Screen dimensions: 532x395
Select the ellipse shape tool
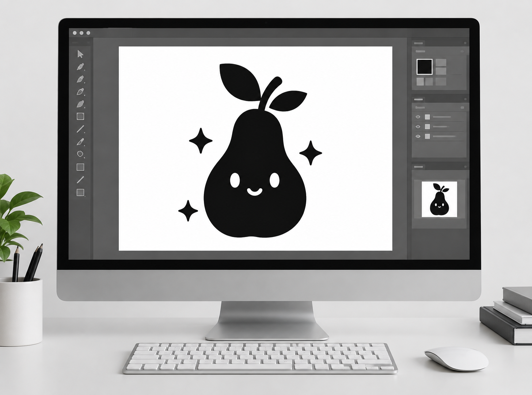tap(80, 154)
